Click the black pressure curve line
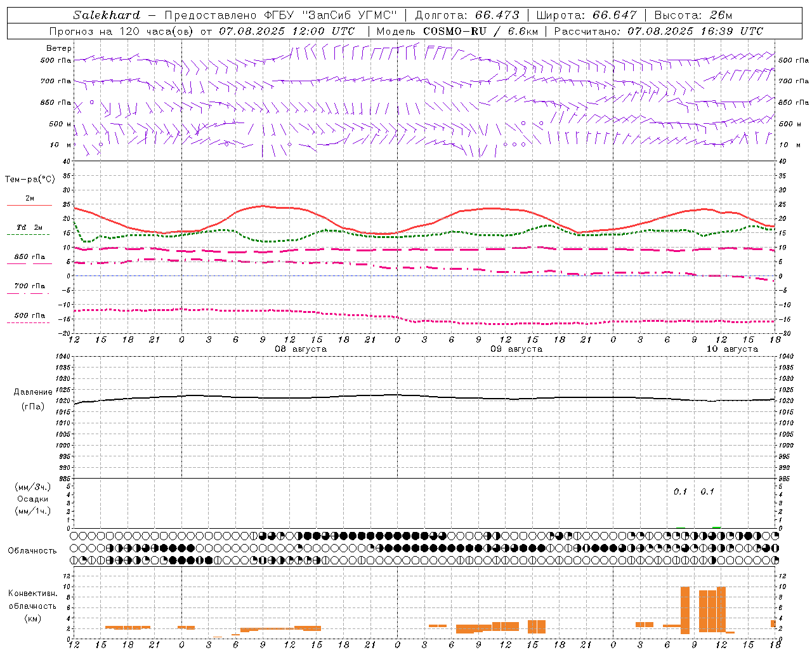Viewport: 812px width, 650px height. click(425, 396)
